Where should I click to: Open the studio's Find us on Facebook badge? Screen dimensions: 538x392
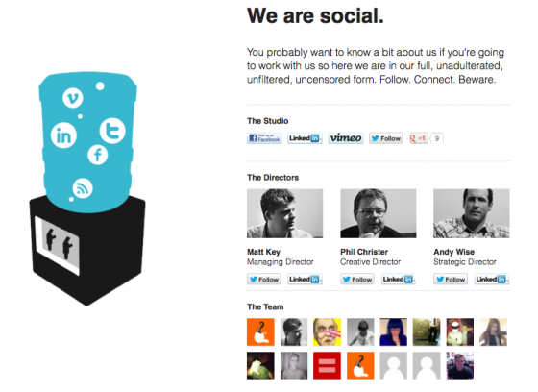(x=264, y=138)
